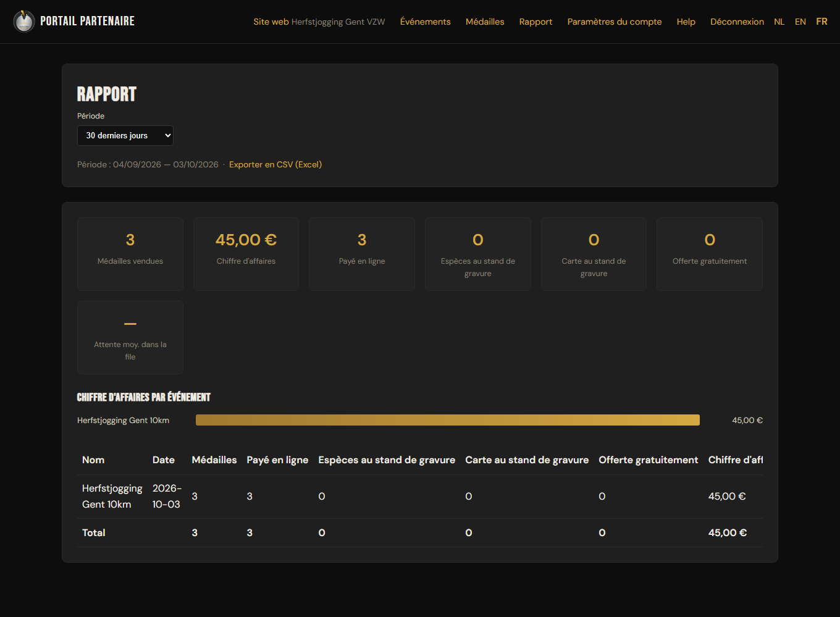840x617 pixels.
Task: Click the Médailles column header in the table
Action: [x=214, y=460]
